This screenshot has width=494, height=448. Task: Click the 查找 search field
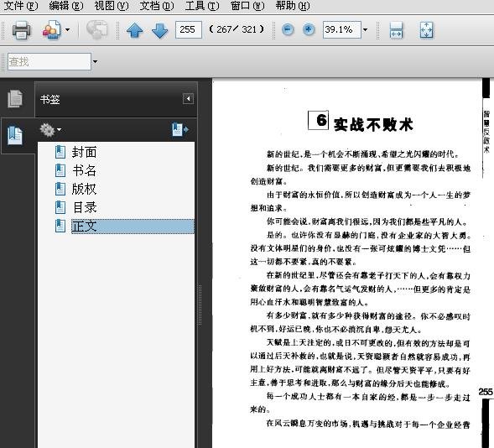pyautogui.click(x=49, y=61)
